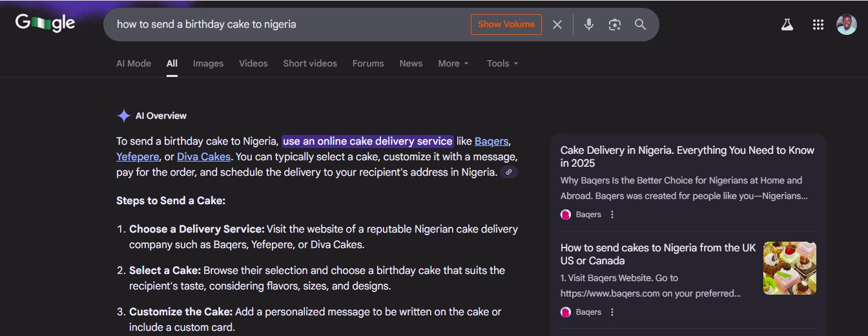Open the Yefepere link in AI Overview
The image size is (868, 336).
click(138, 156)
